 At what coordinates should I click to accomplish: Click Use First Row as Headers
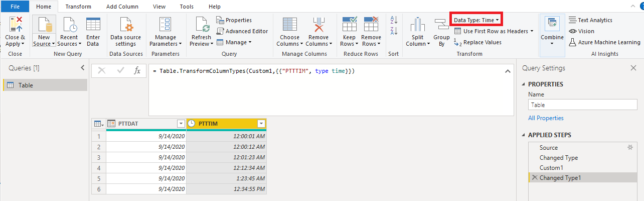click(494, 31)
